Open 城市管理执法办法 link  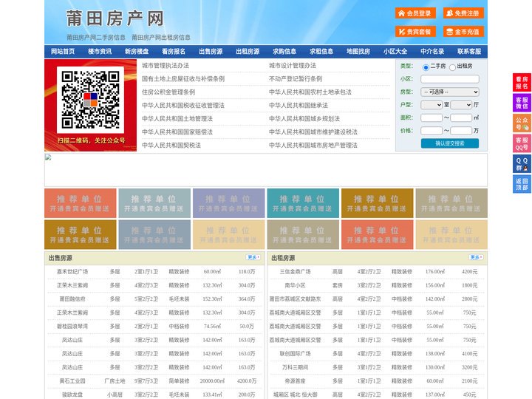pyautogui.click(x=166, y=66)
